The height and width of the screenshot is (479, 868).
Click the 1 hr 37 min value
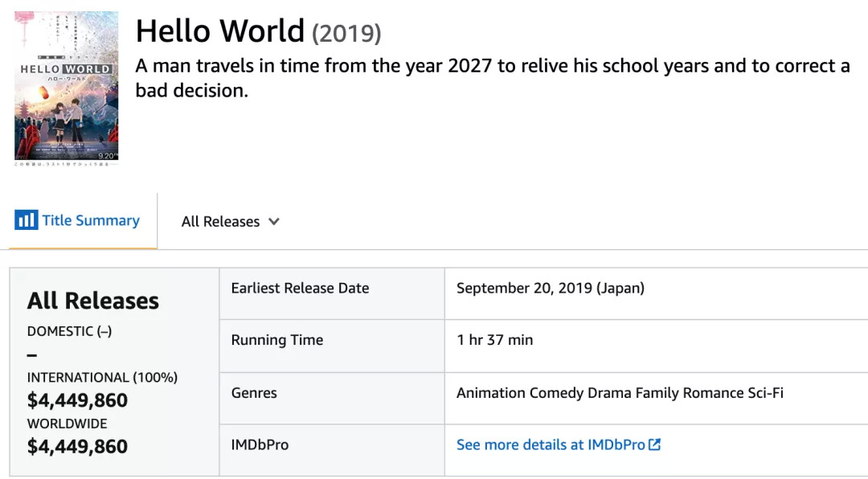495,340
